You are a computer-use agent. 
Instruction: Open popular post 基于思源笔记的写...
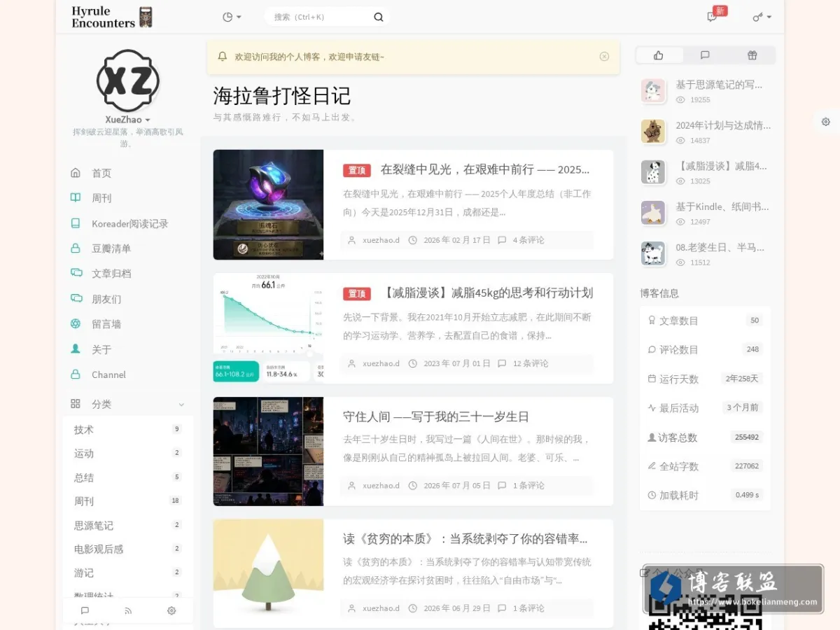(719, 85)
